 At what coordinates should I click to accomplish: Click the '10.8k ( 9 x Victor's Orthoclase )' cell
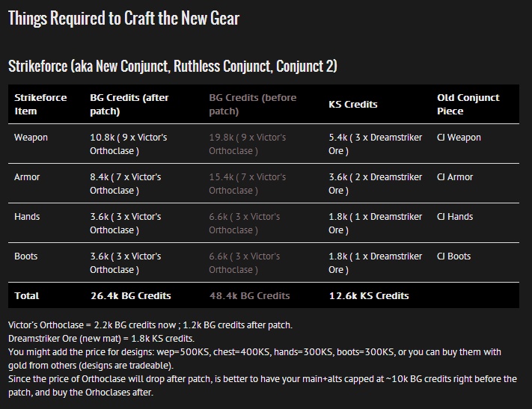click(x=129, y=144)
